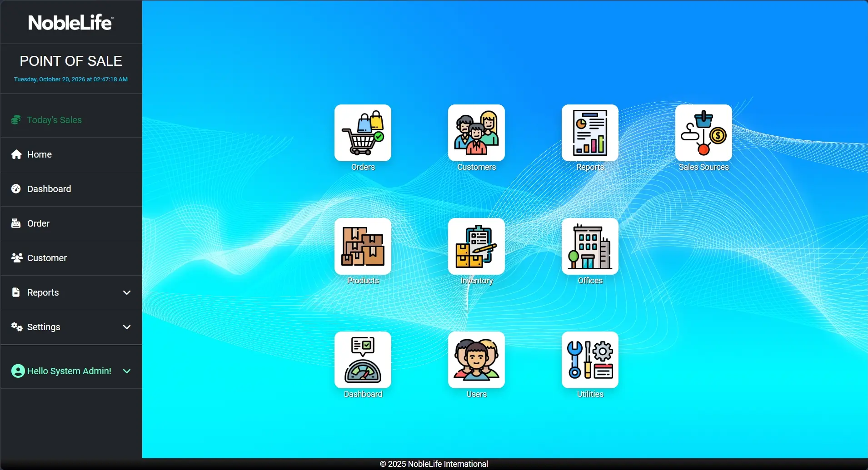868x470 pixels.
Task: Click the POINT OF SALE heading
Action: coord(71,61)
